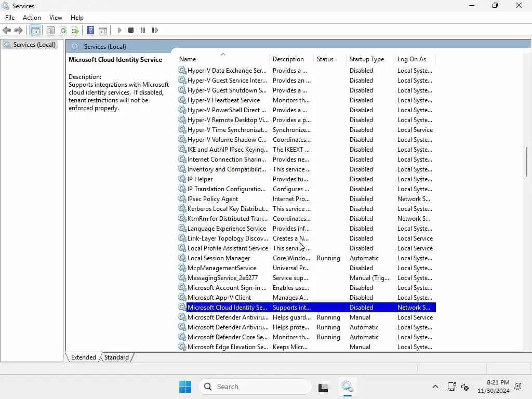The height and width of the screenshot is (399, 532).
Task: Click the Pause Service icon
Action: [x=143, y=30]
